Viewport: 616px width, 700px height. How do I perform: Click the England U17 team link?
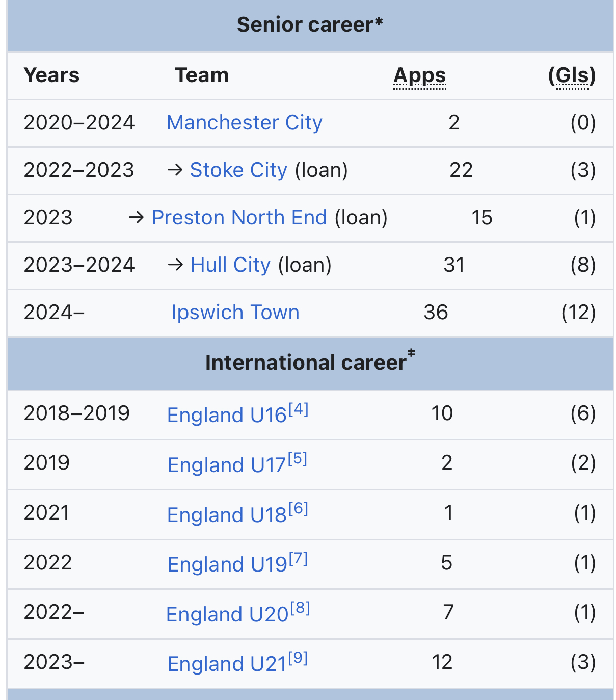[227, 465]
